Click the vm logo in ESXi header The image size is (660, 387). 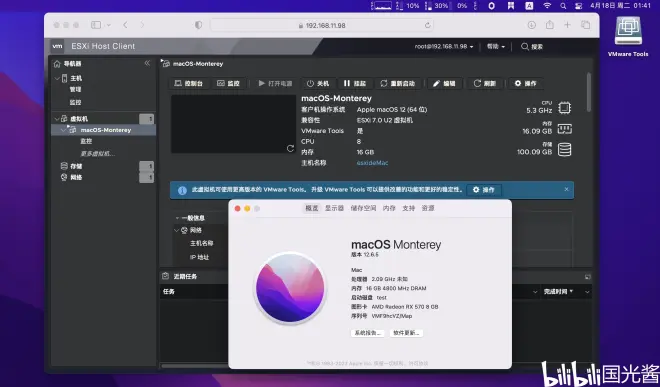58,46
